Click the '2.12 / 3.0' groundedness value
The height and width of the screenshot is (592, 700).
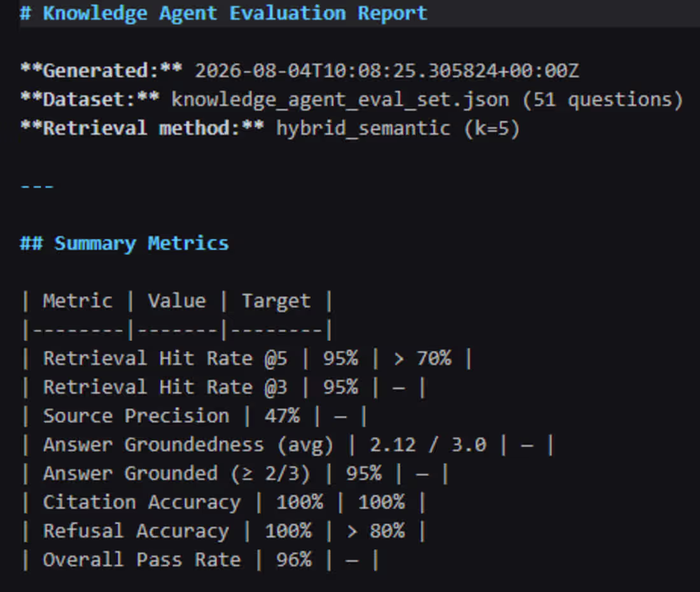(428, 445)
